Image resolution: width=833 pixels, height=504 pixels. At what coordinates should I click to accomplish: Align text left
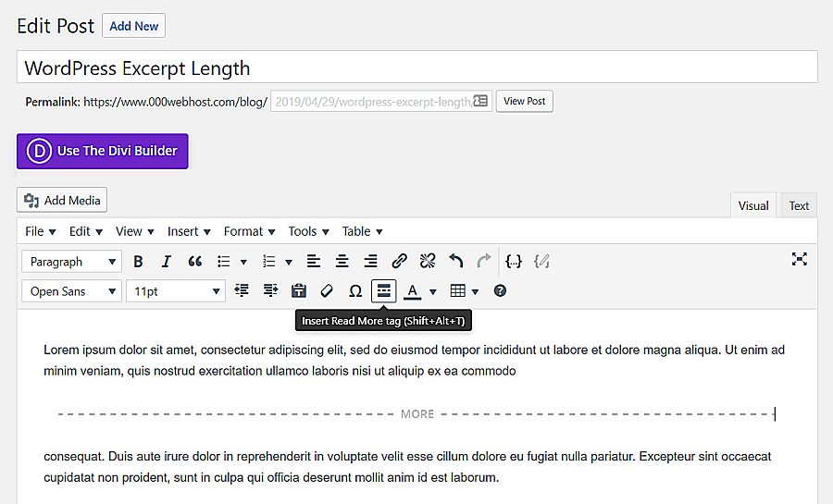314,262
